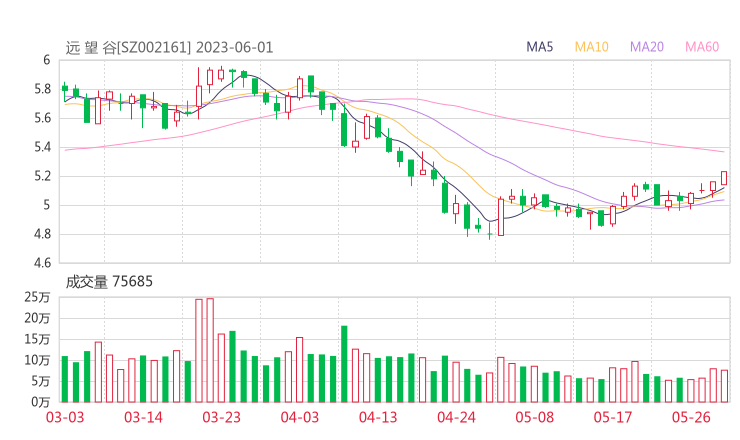This screenshot has height=440, width=740.
Task: Click the 成交量 75685 volume label
Action: click(109, 282)
